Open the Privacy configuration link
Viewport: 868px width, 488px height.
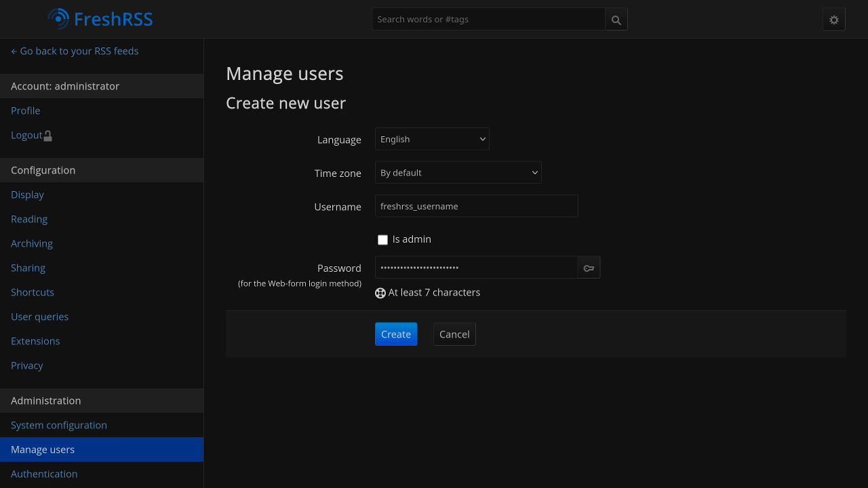tap(26, 365)
